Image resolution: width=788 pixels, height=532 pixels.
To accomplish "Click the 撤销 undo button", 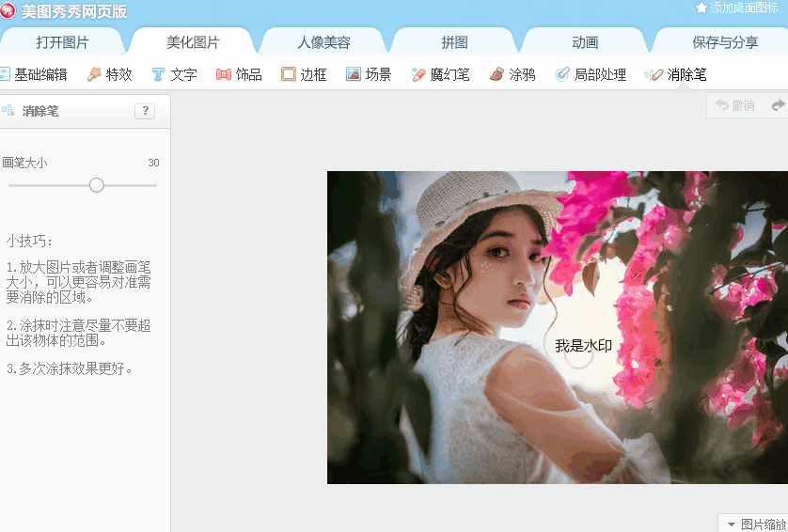I will coord(734,105).
